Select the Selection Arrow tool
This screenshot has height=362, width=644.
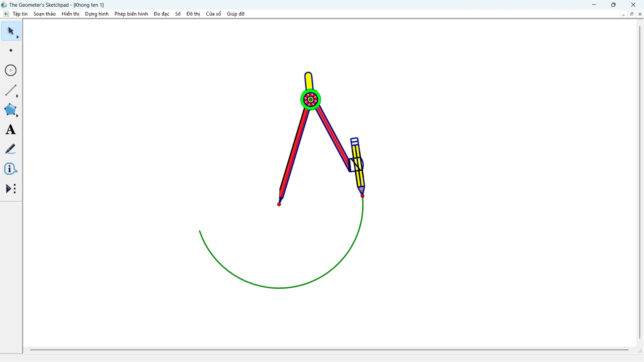point(10,31)
